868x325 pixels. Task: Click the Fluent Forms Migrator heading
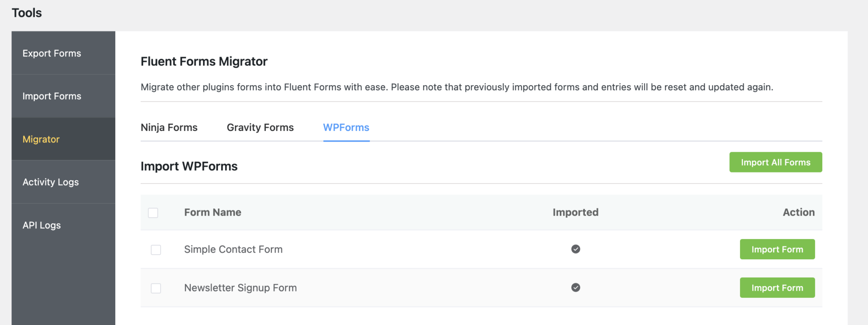204,61
